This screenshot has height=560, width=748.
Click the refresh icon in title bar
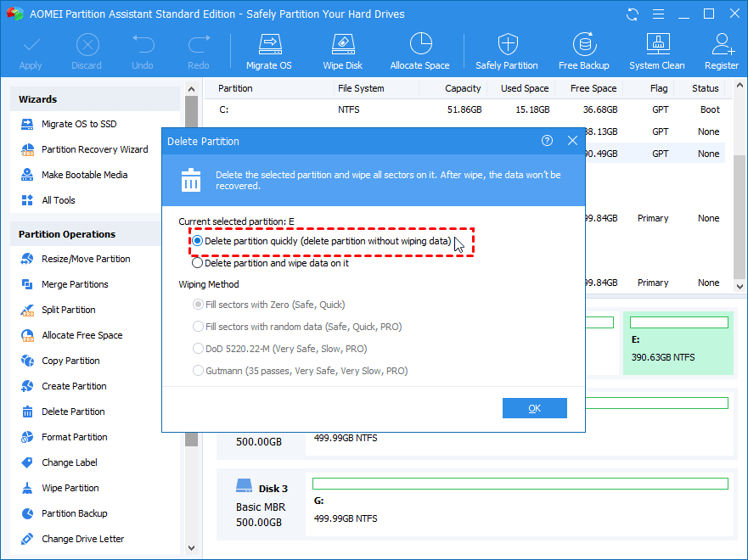633,14
